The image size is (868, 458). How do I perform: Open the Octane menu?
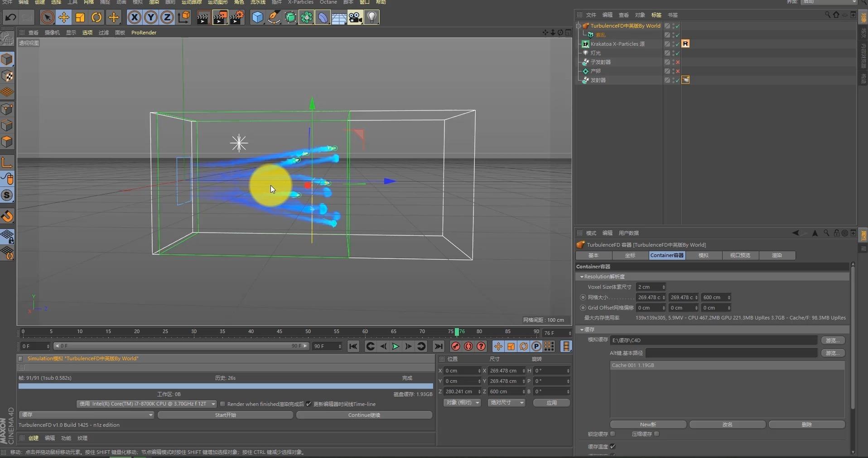(328, 2)
